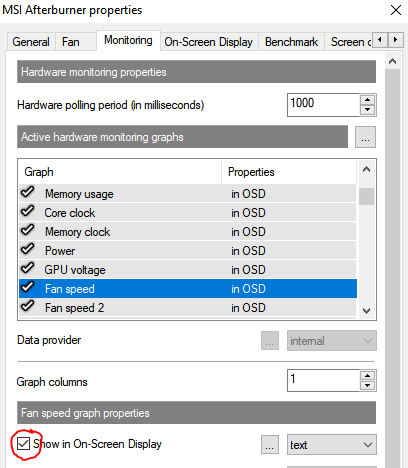Viewport: 408px width, 468px height.
Task: Click the Properties column header
Action: click(289, 172)
